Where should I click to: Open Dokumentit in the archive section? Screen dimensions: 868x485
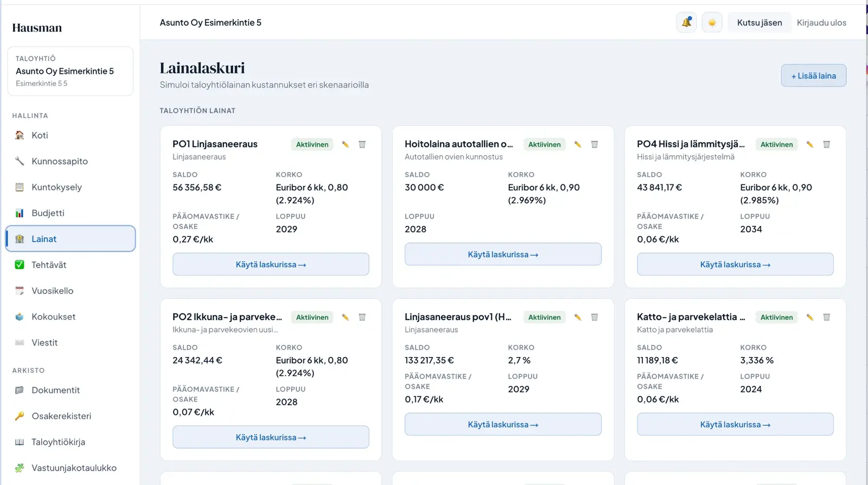coord(71,390)
